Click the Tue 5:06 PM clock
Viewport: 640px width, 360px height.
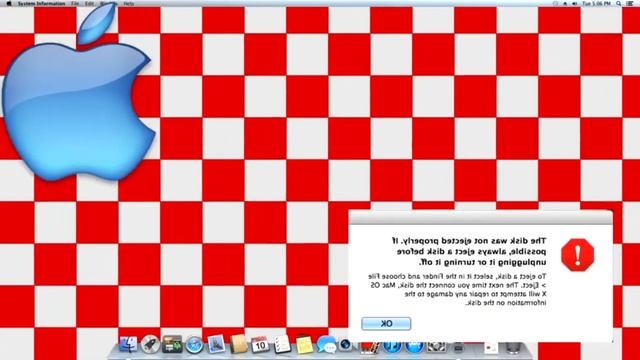pyautogui.click(x=596, y=3)
